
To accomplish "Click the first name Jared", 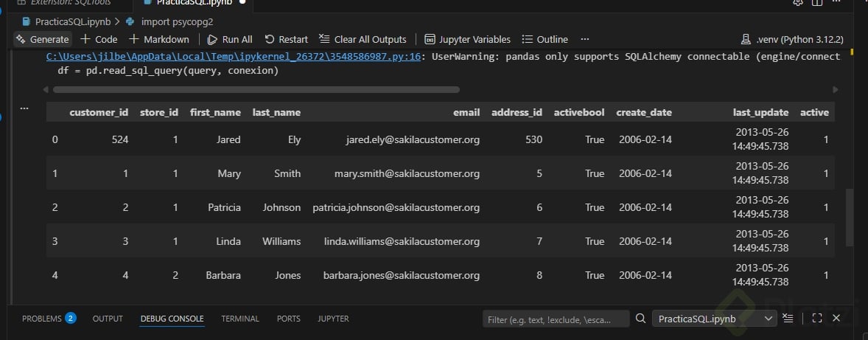I will pos(228,139).
